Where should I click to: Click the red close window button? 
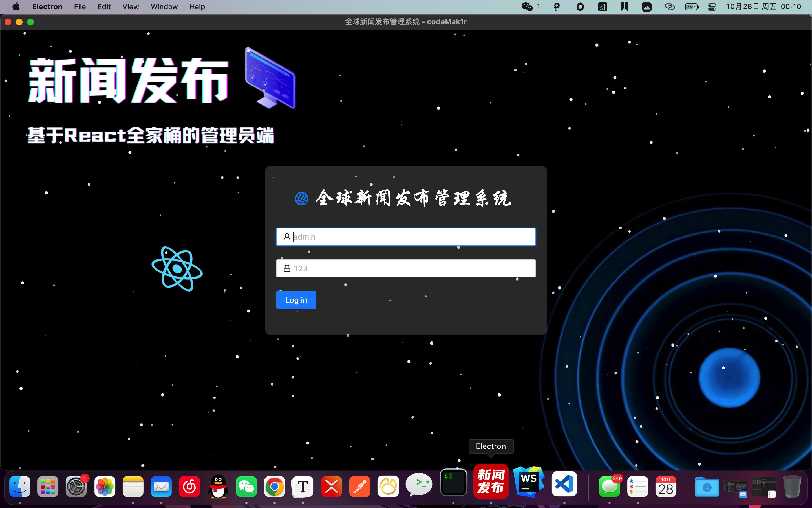[8, 22]
